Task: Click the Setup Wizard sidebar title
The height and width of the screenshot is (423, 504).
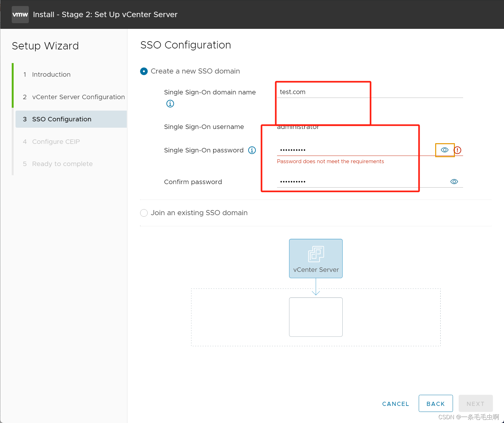Action: click(x=45, y=46)
